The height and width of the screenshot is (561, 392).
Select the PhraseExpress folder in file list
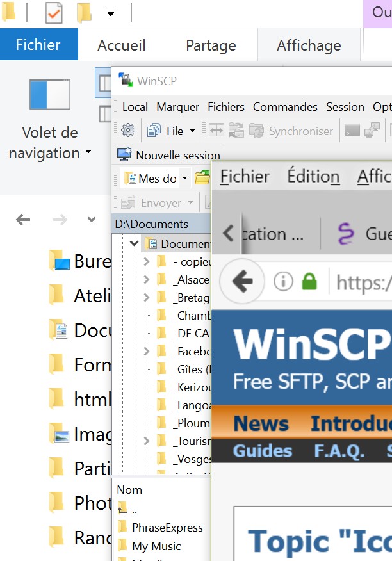(167, 528)
